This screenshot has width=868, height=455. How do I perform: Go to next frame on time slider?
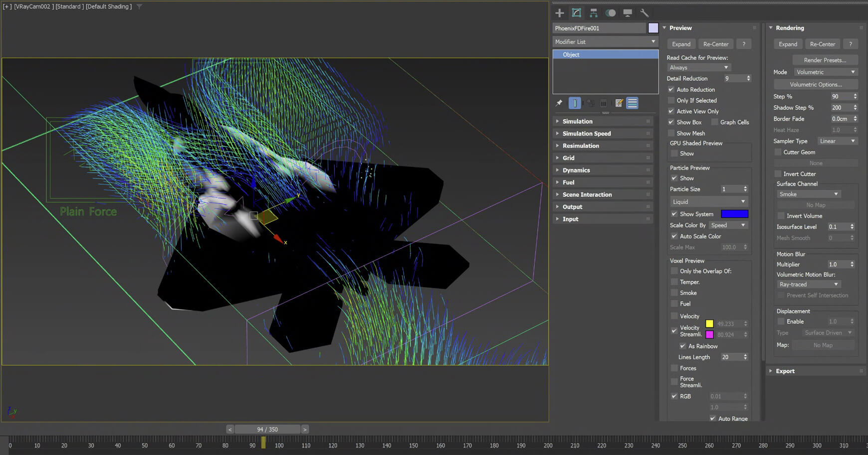[305, 429]
